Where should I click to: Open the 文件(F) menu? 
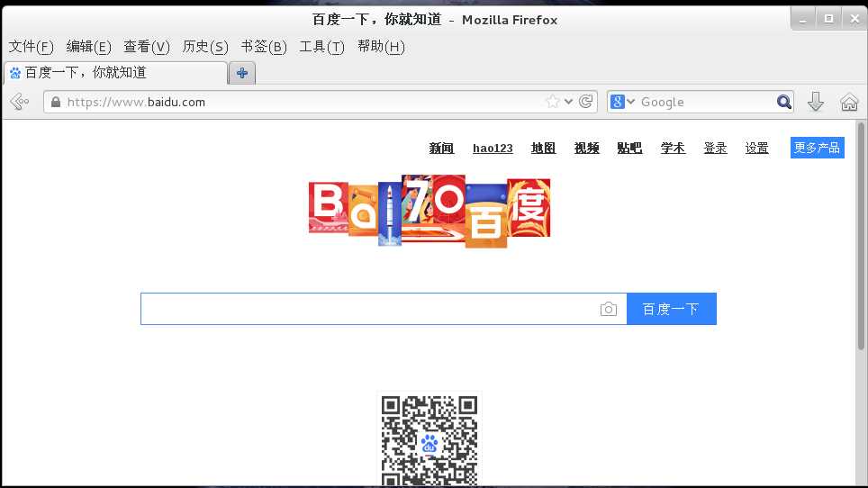[x=31, y=47]
